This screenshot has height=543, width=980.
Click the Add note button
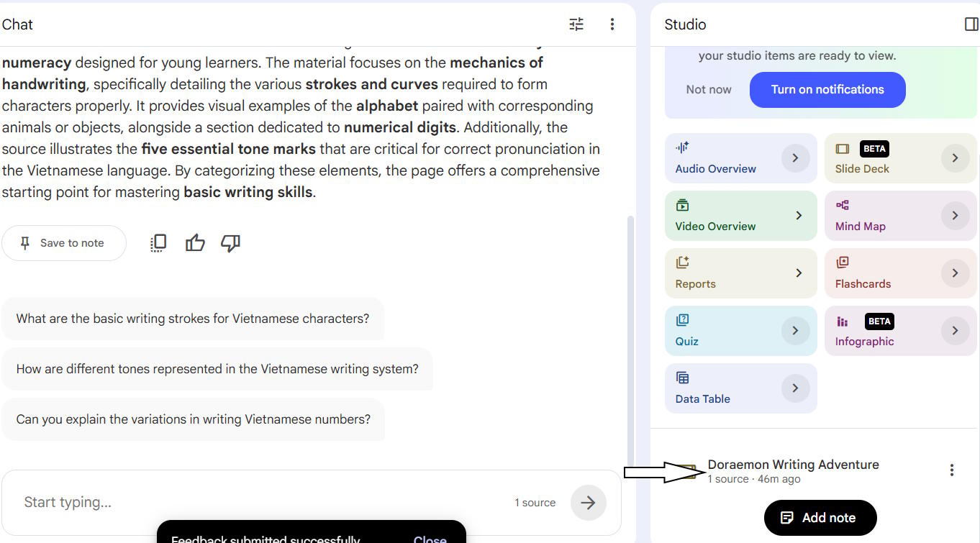click(820, 518)
